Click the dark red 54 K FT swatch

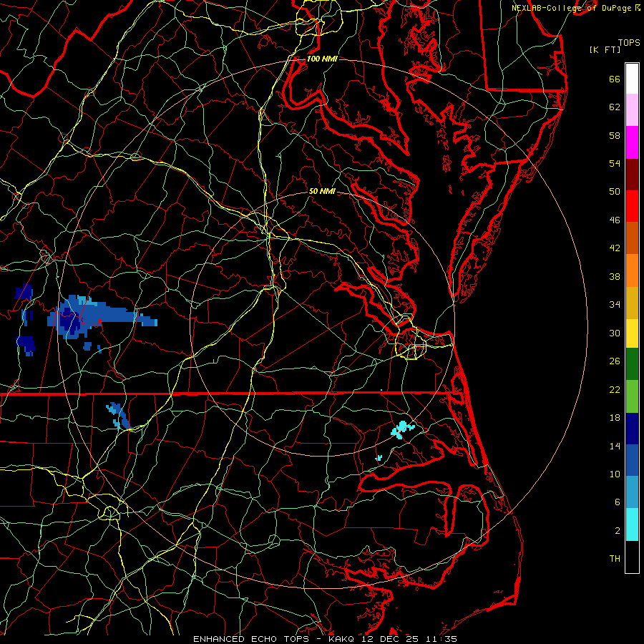[x=632, y=174]
